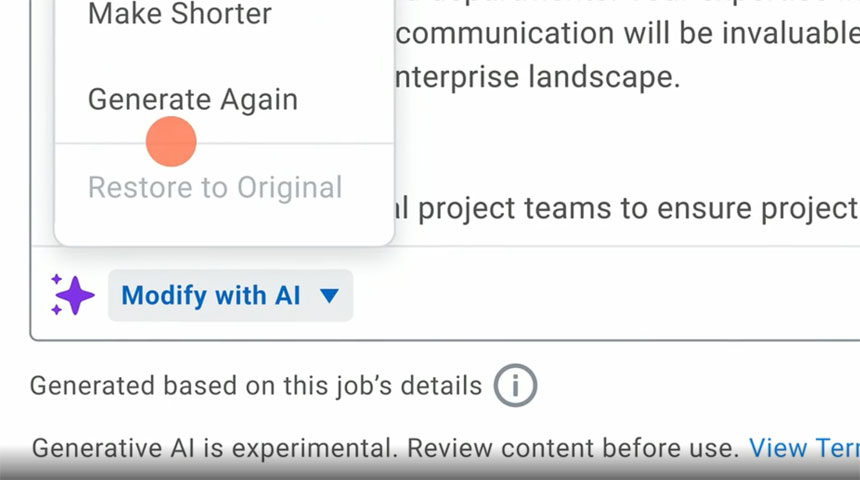Click the Restore to Original option

pyautogui.click(x=215, y=187)
